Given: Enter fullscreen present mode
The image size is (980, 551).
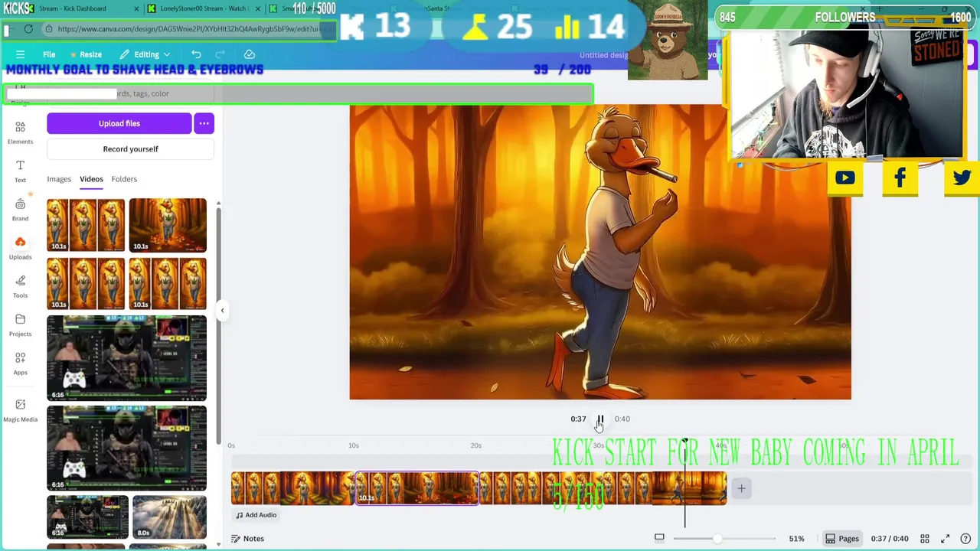Looking at the screenshot, I should point(945,539).
